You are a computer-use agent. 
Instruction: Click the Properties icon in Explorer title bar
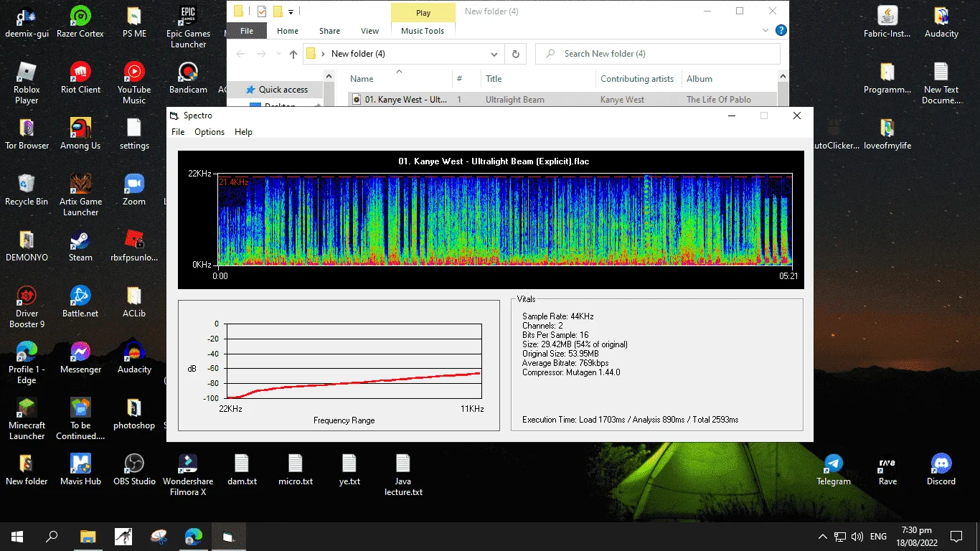click(262, 11)
